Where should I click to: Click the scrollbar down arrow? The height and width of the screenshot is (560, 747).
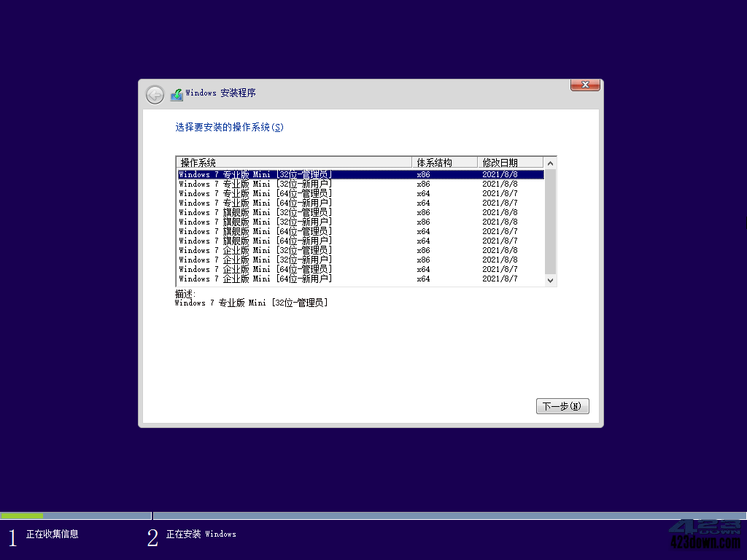tap(551, 280)
